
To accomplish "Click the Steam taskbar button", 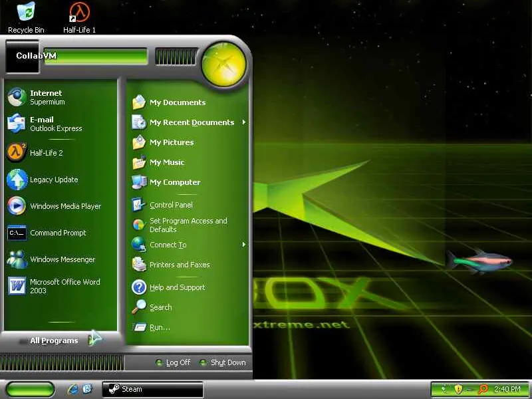I will click(x=153, y=389).
